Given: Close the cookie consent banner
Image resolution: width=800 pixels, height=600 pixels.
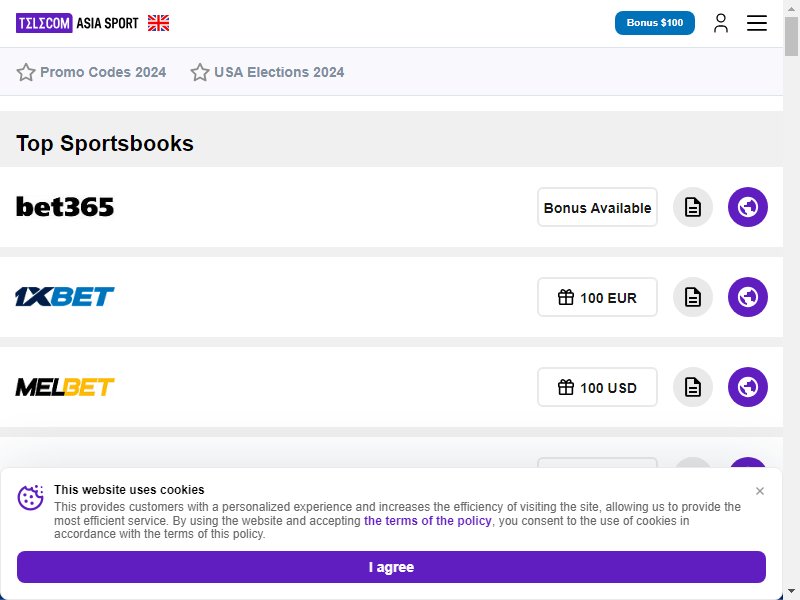Looking at the screenshot, I should click(x=760, y=491).
